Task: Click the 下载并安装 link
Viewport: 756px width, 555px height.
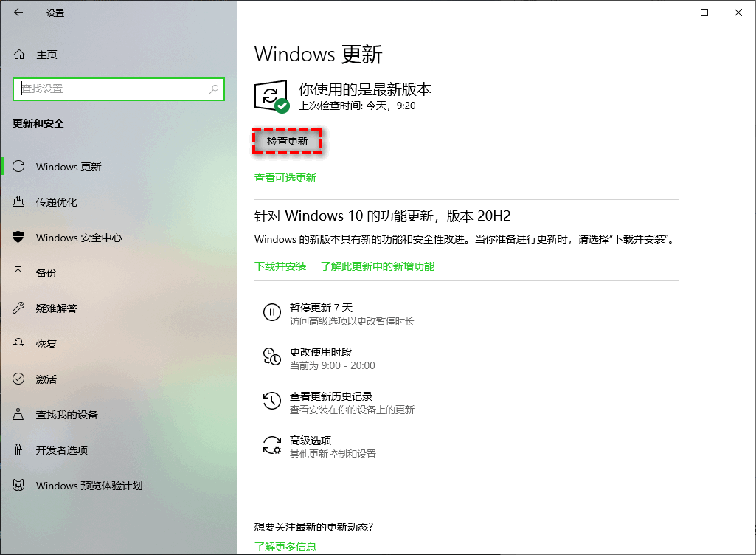Action: pyautogui.click(x=280, y=266)
